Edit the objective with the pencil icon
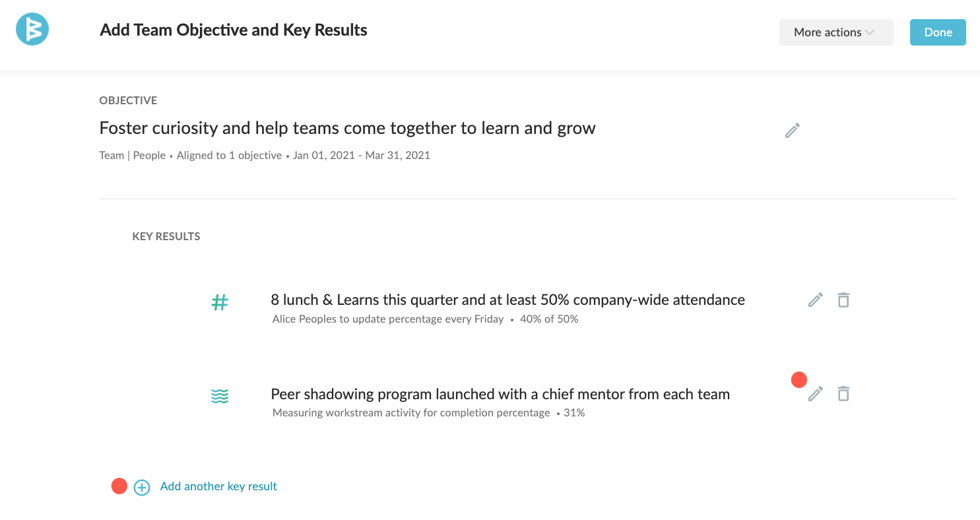 point(793,131)
